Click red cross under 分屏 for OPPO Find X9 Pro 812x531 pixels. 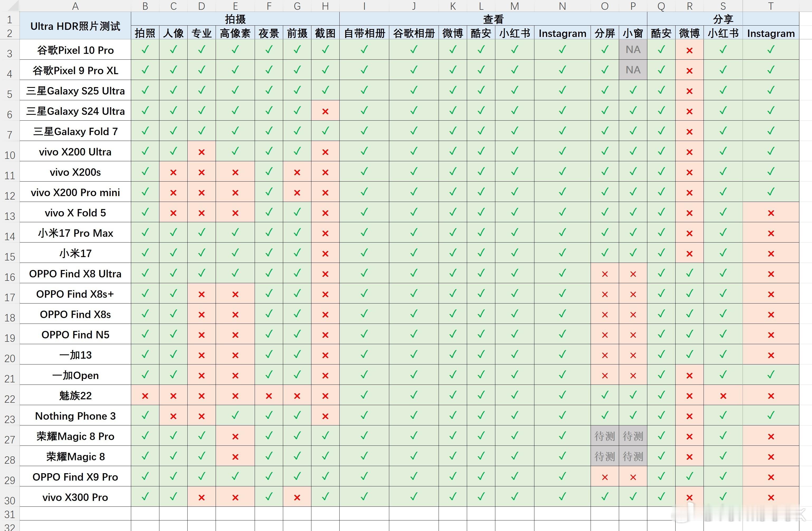[x=605, y=477]
